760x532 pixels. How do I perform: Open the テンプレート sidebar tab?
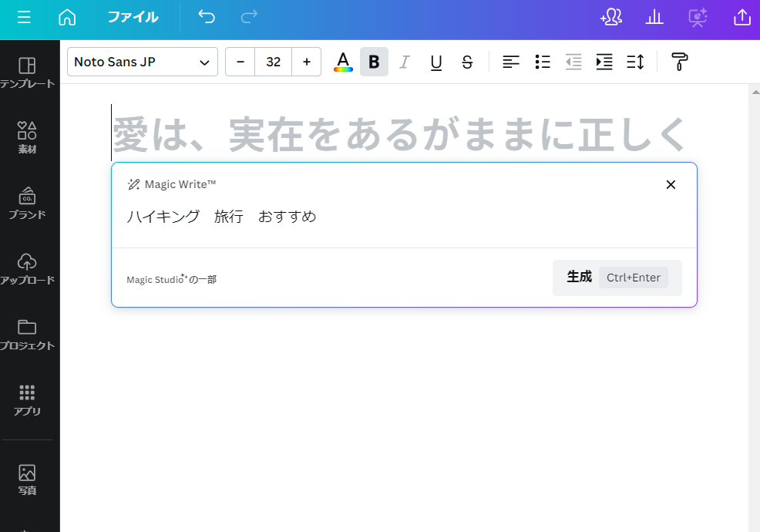click(x=27, y=73)
